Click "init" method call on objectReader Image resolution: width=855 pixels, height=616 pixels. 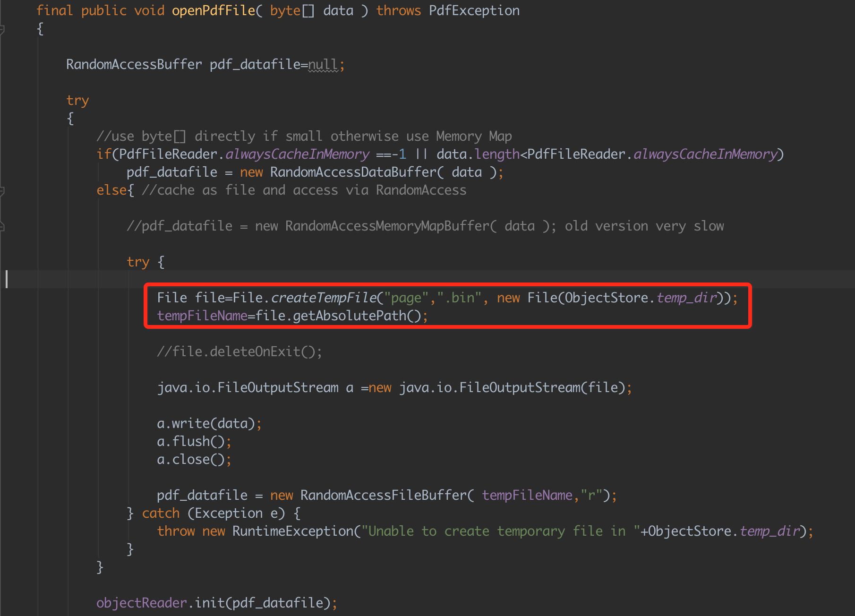(x=210, y=603)
